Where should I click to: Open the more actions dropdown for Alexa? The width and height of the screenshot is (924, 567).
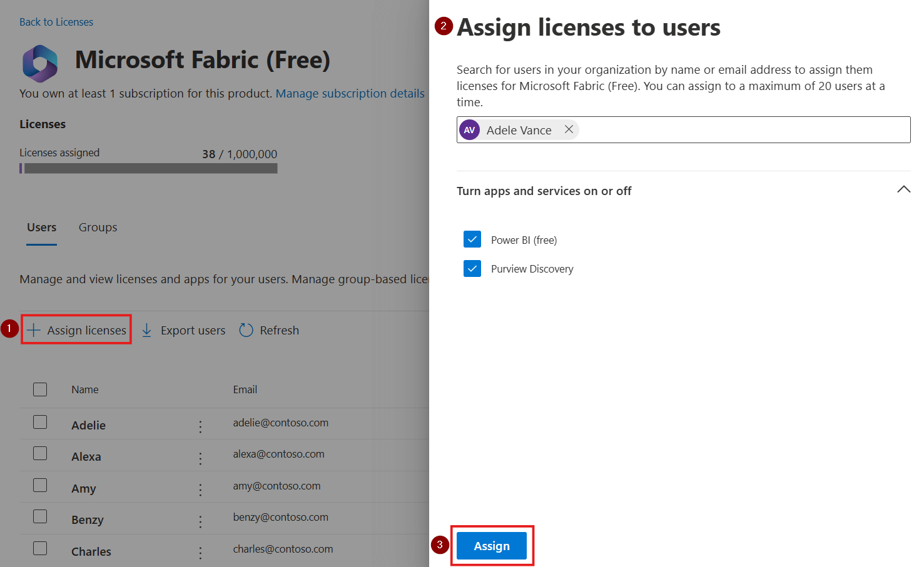click(200, 457)
